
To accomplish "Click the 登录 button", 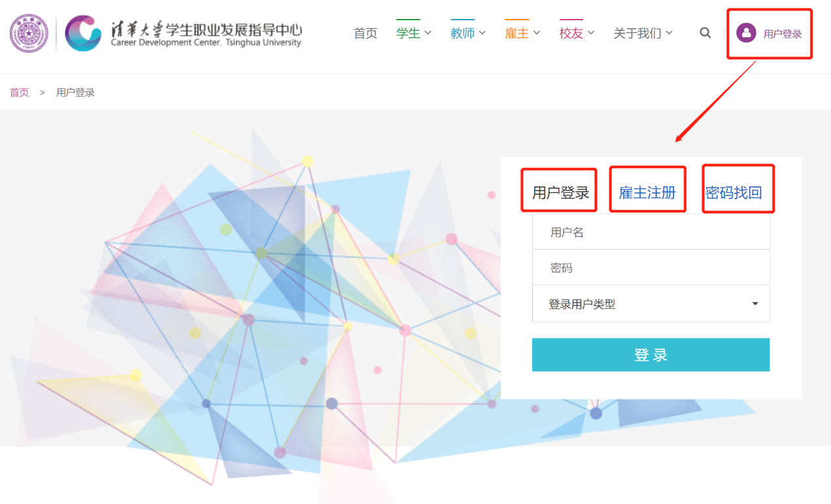I will [x=651, y=355].
